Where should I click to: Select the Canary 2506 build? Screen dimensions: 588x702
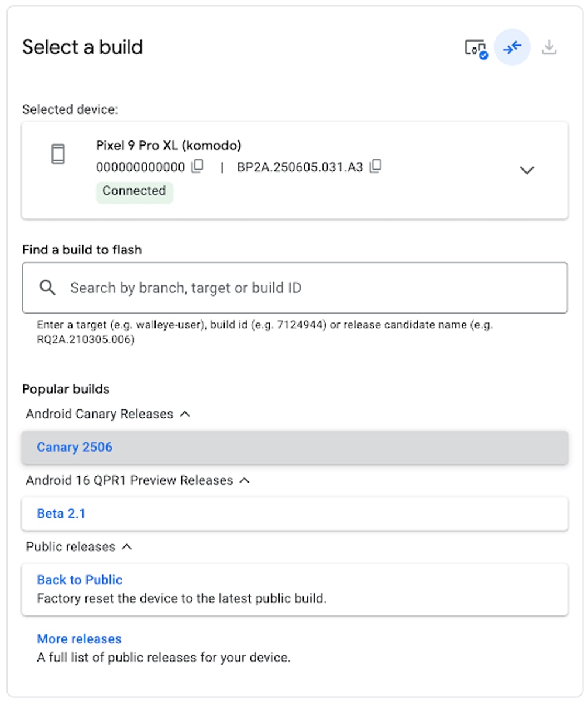pos(74,448)
